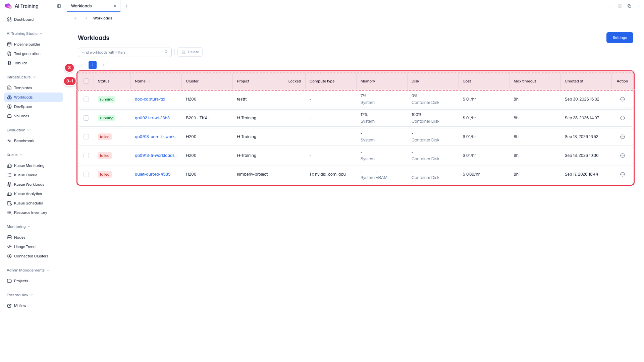Open a new tab with plus
Image resolution: width=644 pixels, height=362 pixels.
coord(127,6)
